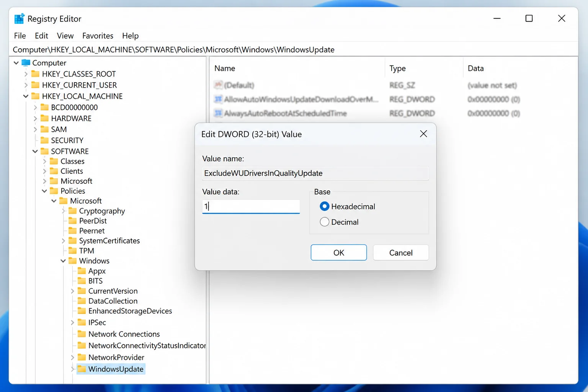Cancel the Edit DWORD dialog
This screenshot has height=392, width=588.
[x=401, y=253]
